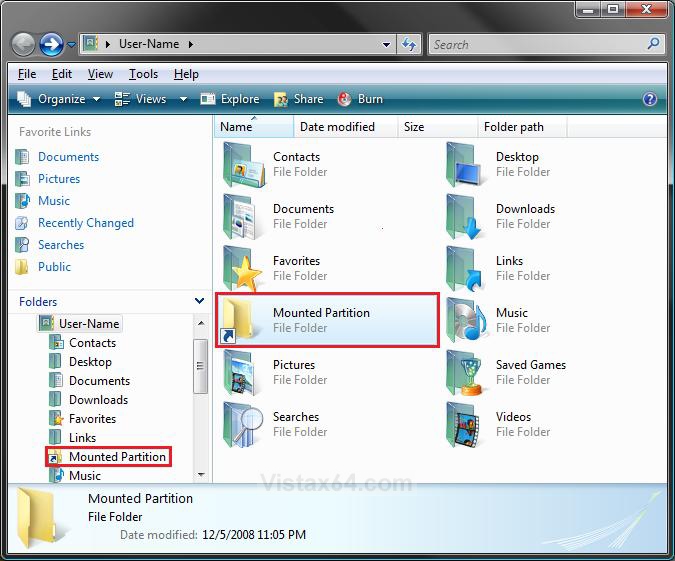The width and height of the screenshot is (675, 561).
Task: Select User-Name in the folder tree
Action: pyautogui.click(x=80, y=323)
